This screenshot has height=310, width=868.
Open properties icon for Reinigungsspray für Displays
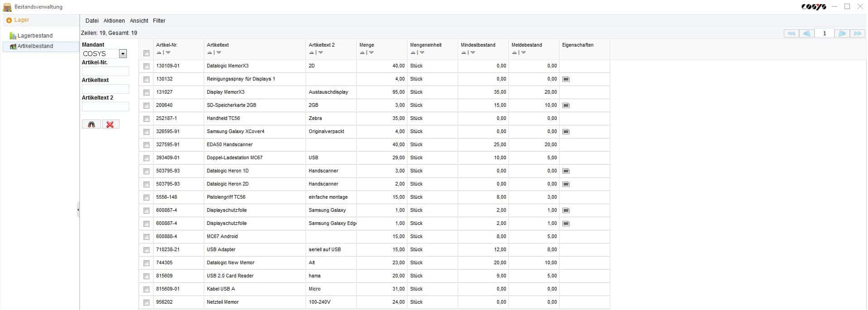[566, 79]
